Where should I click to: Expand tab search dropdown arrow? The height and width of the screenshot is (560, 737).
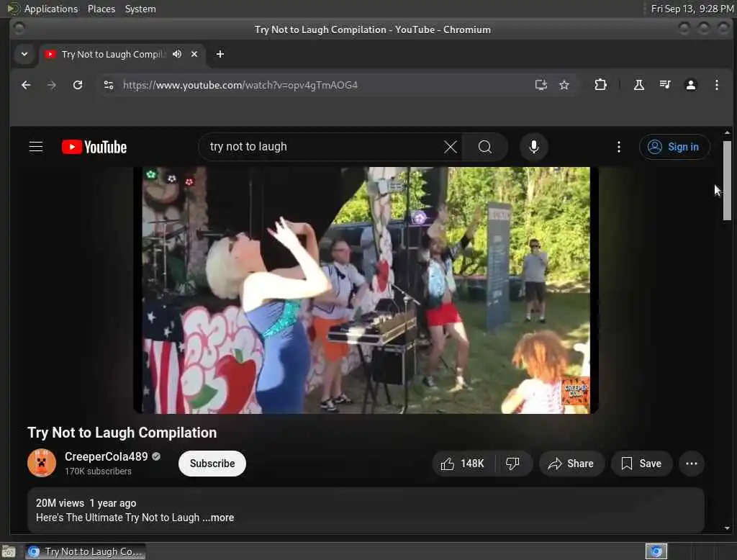24,54
